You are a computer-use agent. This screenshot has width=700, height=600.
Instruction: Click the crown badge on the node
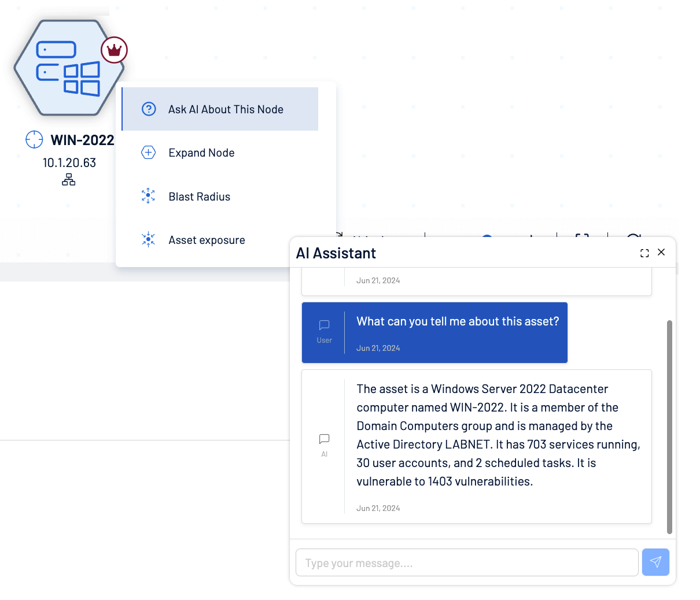click(x=114, y=50)
